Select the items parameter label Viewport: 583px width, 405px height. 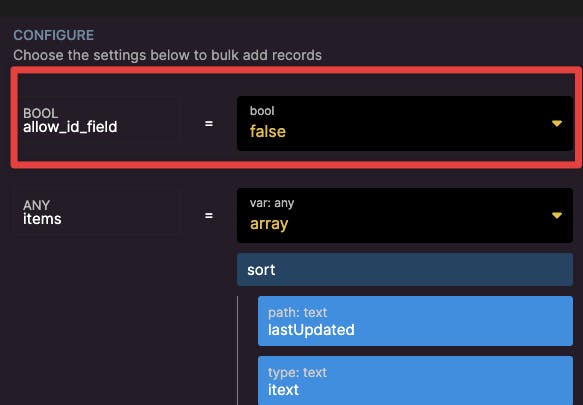click(42, 219)
